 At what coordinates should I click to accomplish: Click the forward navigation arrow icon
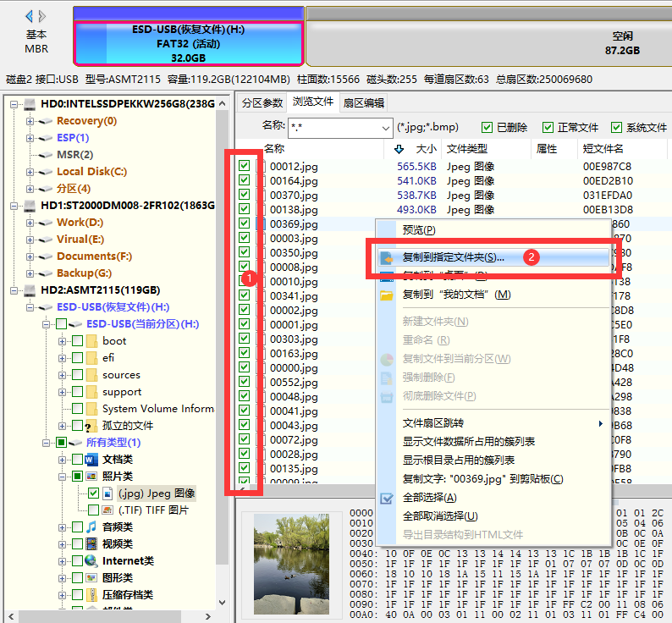(x=42, y=16)
